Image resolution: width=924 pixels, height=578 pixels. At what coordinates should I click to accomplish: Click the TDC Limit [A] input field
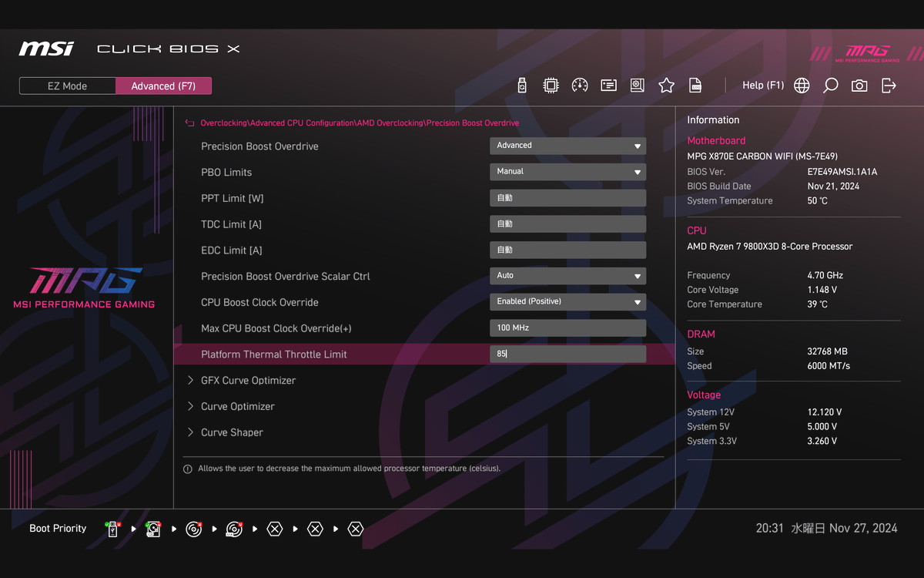point(567,224)
